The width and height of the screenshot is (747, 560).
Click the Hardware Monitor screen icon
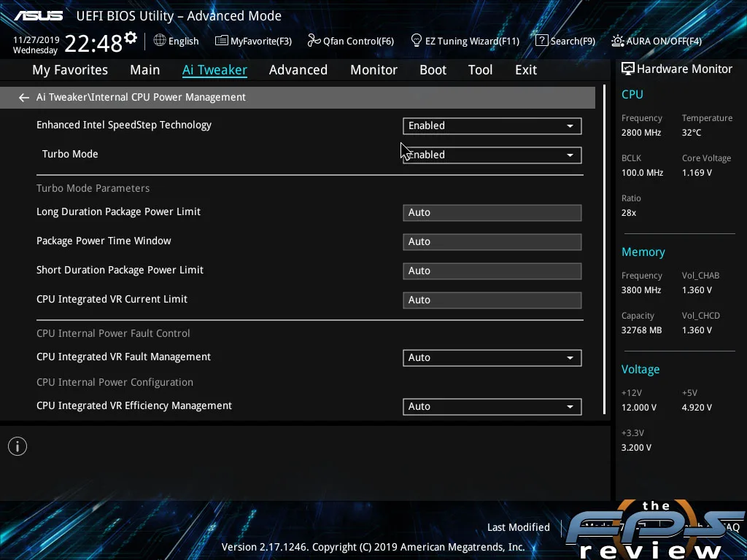point(628,69)
